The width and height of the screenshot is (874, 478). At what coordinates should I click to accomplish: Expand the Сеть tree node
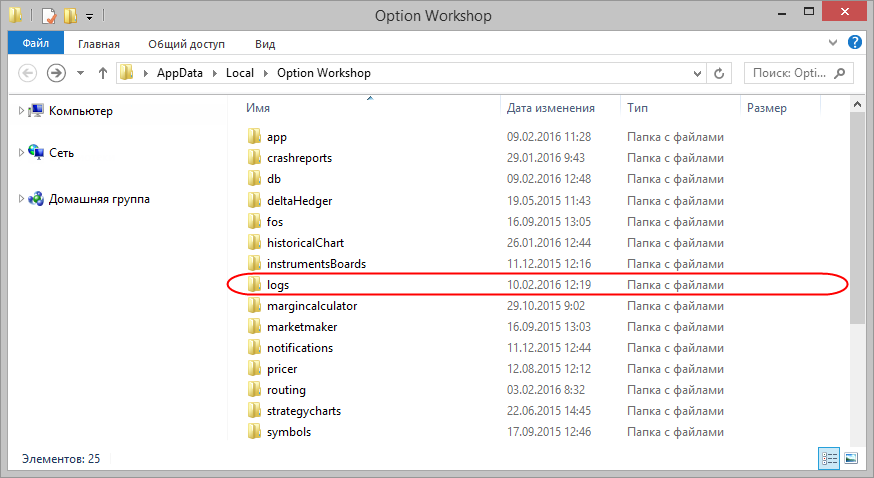(21, 153)
